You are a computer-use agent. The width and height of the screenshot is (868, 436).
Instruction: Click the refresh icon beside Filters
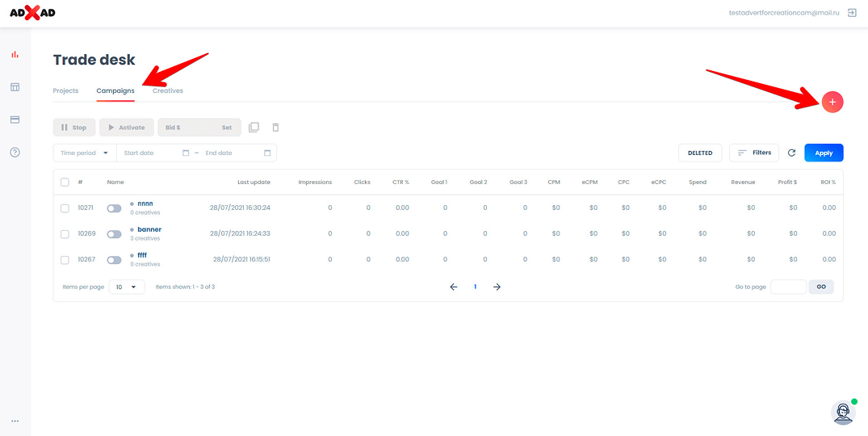[791, 153]
